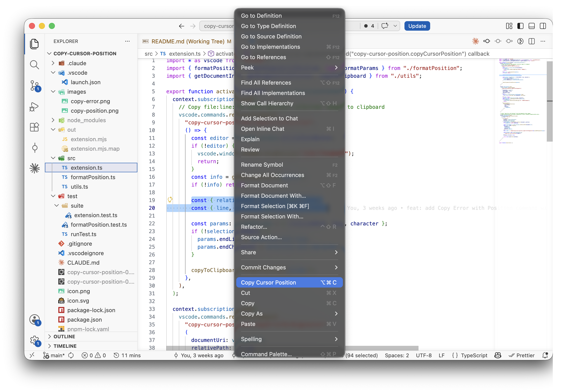Click the Claude icon in the editor toolbar
Image resolution: width=577 pixels, height=392 pixels.
[x=475, y=41]
